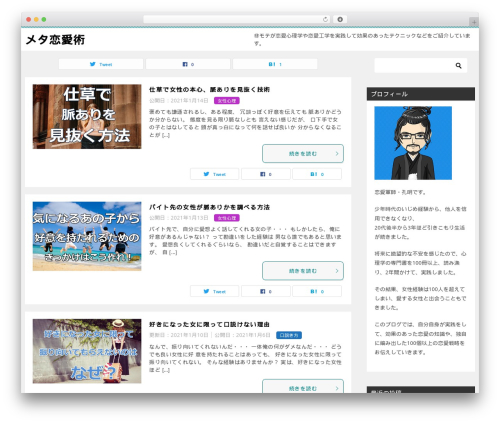Click 続きを読む on the first post
Image resolution: width=500 pixels, height=423 pixels.
[x=303, y=154]
